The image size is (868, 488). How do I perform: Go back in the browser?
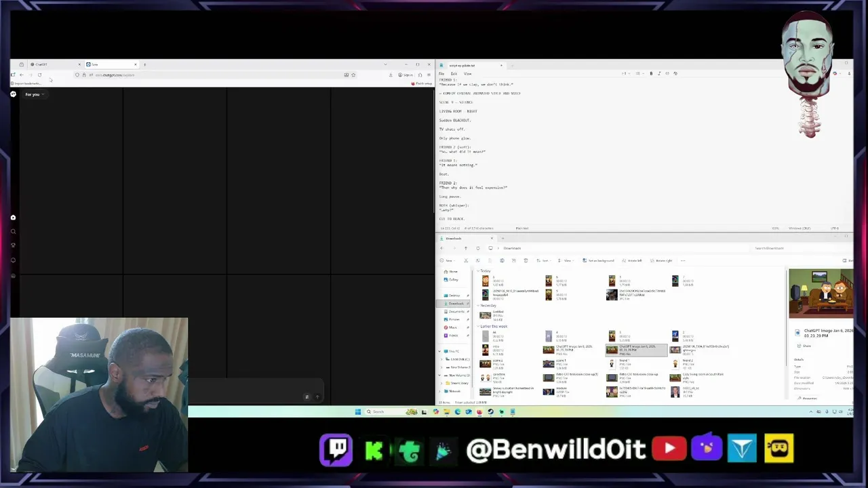pos(22,75)
